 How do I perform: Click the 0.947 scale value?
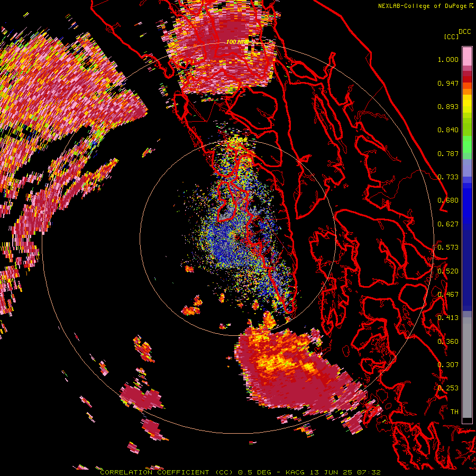coord(448,83)
